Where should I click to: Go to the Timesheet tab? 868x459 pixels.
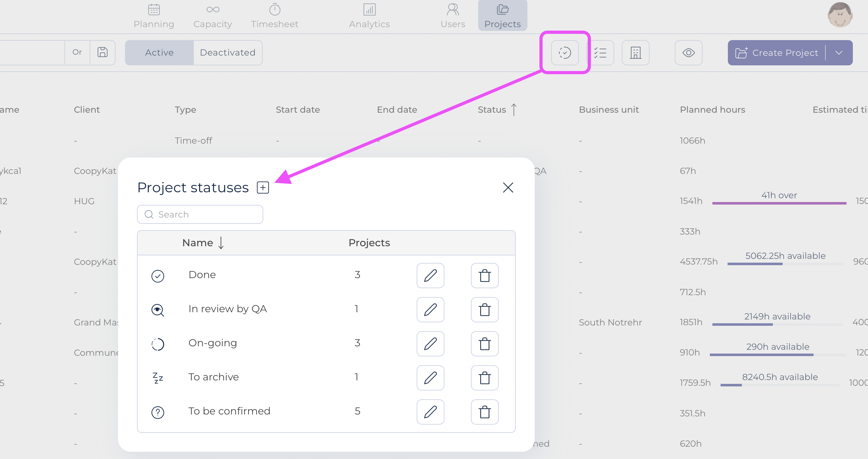pos(274,15)
